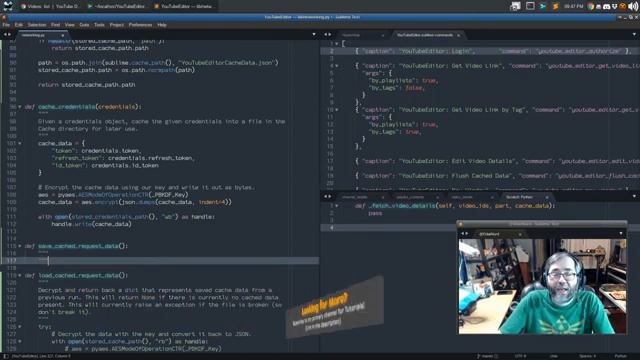
Task: Fold save_cached_request_data at line 115
Action: (x=20, y=246)
